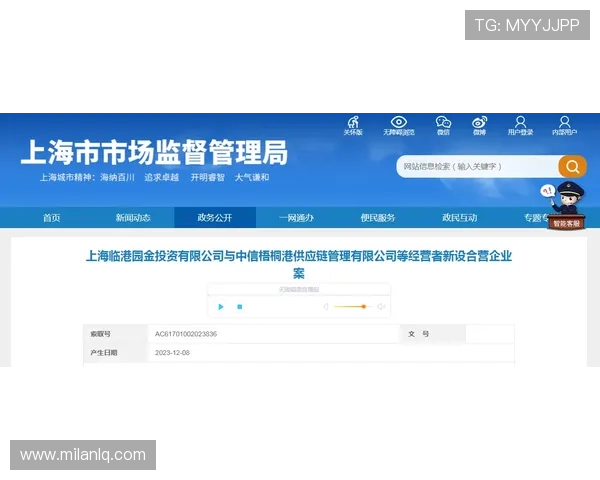This screenshot has height=480, width=600.
Task: Click the 上海市市场监督管理局 site title
Action: click(154, 152)
